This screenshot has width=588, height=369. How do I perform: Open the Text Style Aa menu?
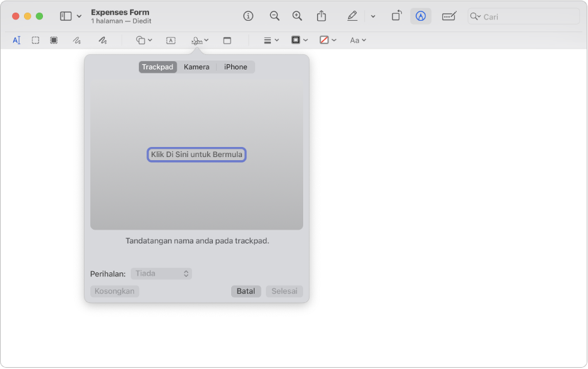pos(357,40)
